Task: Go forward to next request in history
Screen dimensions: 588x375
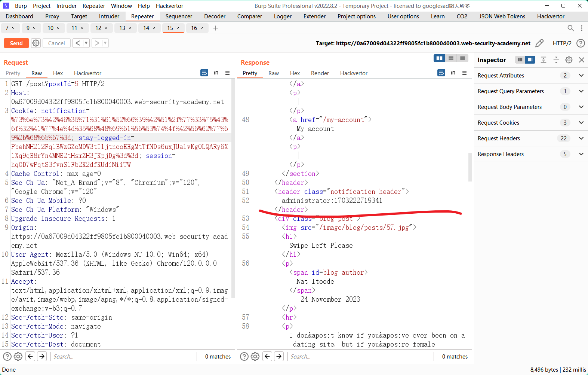Action: (x=97, y=43)
